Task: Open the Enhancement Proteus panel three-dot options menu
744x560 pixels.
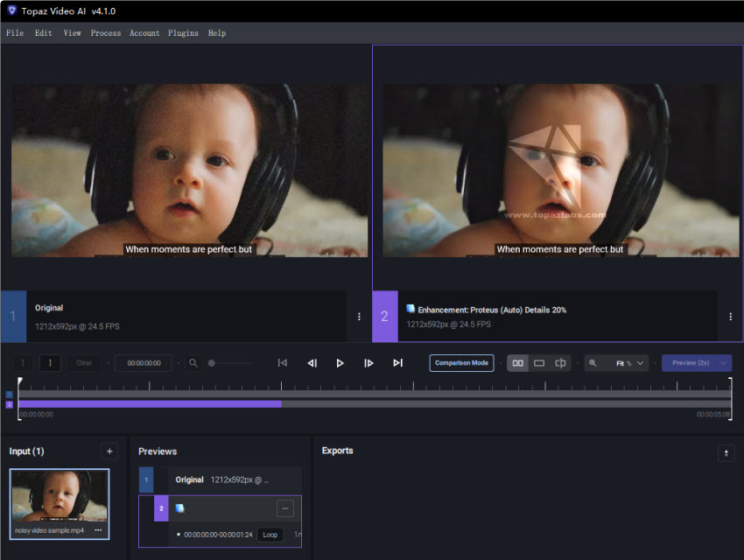Action: pos(730,316)
